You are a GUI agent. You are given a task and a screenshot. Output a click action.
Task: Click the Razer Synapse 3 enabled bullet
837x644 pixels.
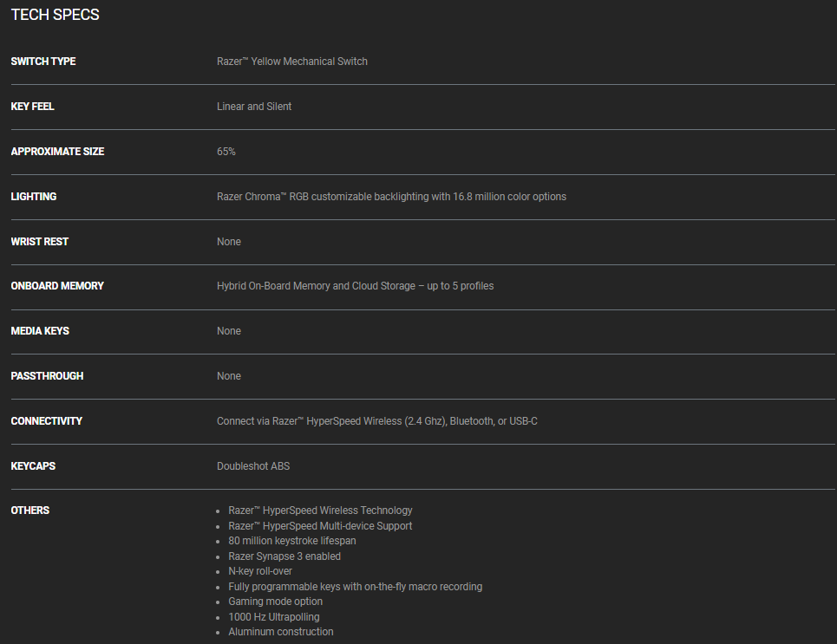tap(284, 556)
